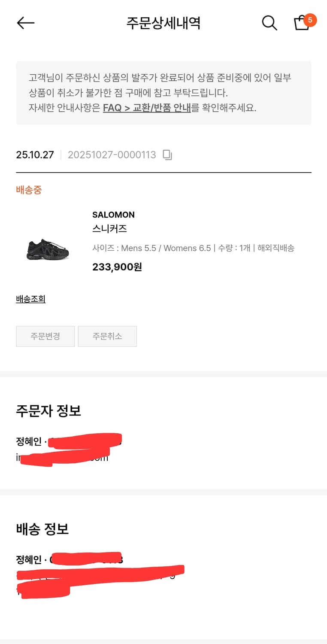Open the FAQ > 교환/반품 안내 link
This screenshot has height=644, width=327.
point(147,108)
